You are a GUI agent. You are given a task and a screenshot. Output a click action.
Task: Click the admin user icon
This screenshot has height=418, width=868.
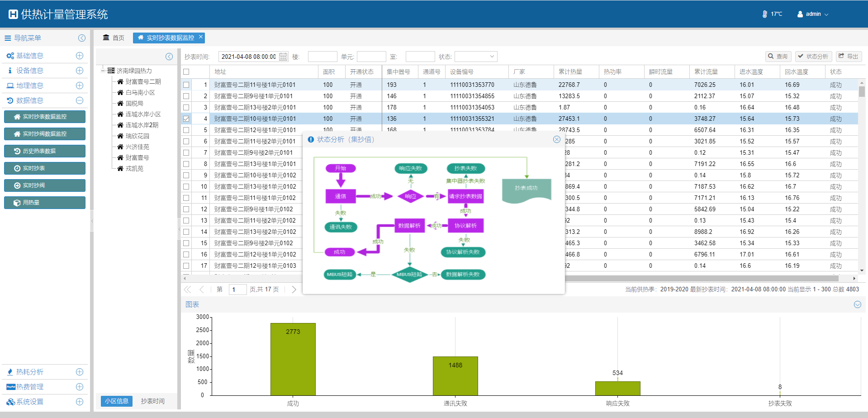pyautogui.click(x=800, y=14)
